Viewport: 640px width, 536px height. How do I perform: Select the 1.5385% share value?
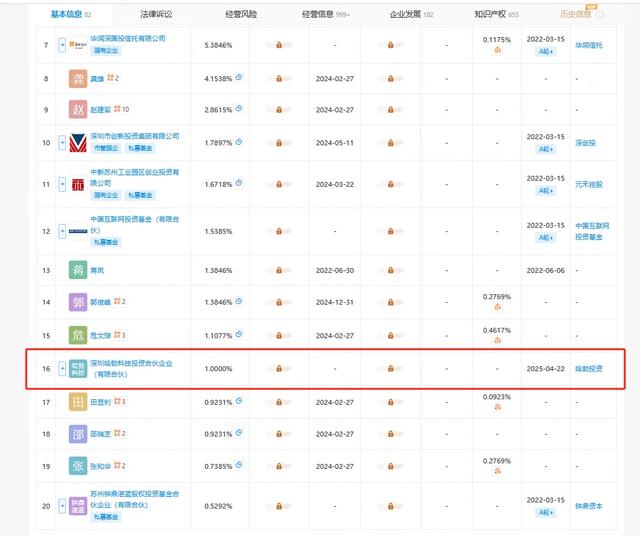click(x=218, y=231)
